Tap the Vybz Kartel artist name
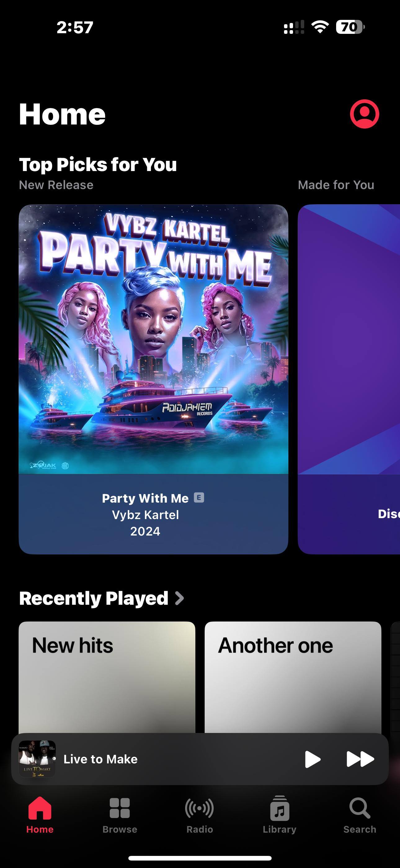Viewport: 400px width, 868px height. click(145, 515)
